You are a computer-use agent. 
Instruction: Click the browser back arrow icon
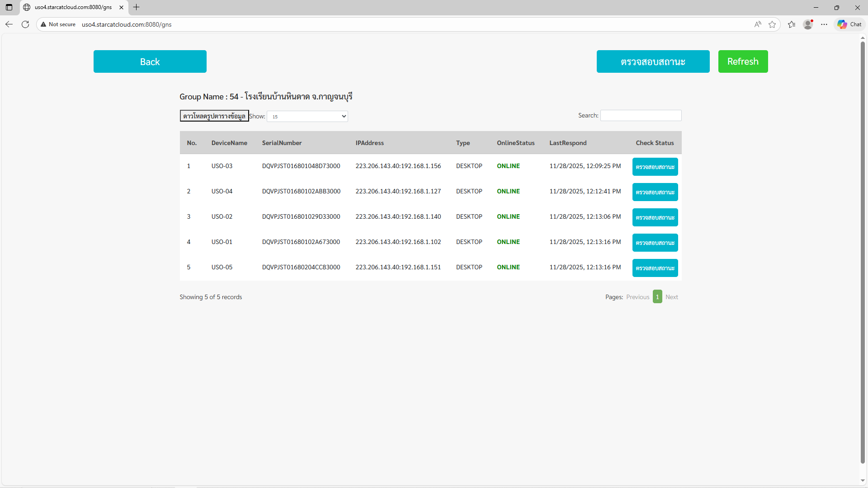(x=9, y=24)
